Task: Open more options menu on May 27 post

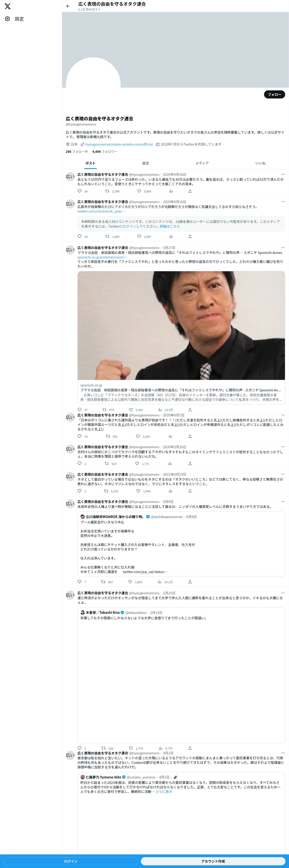Action: (283, 247)
